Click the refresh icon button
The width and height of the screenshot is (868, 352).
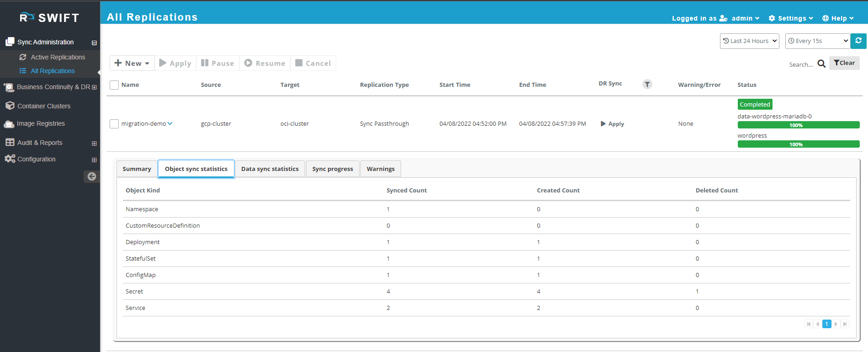[x=858, y=41]
